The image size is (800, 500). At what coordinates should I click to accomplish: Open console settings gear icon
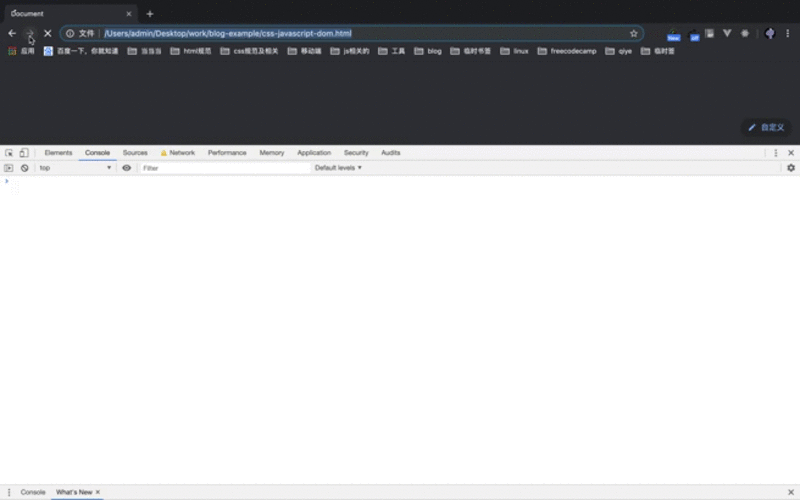coord(791,168)
